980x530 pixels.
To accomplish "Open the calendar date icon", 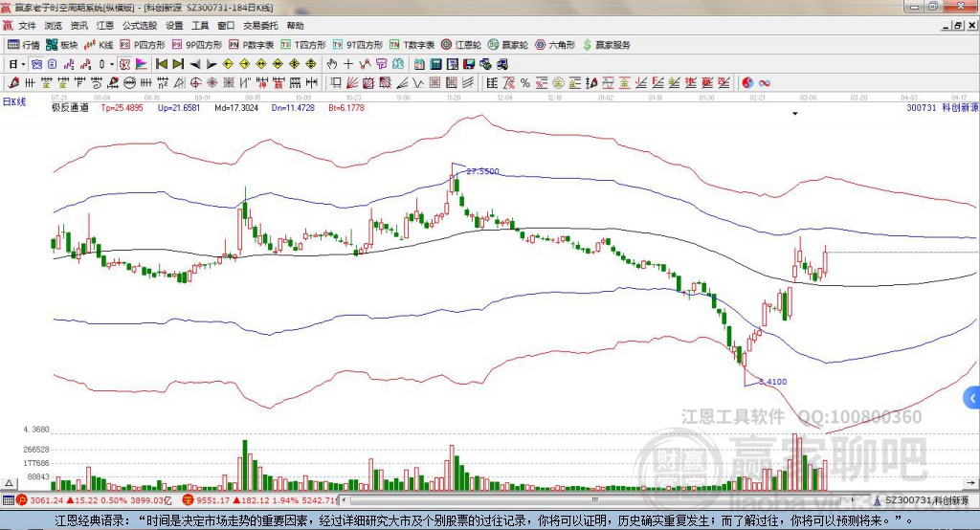I will 419,64.
